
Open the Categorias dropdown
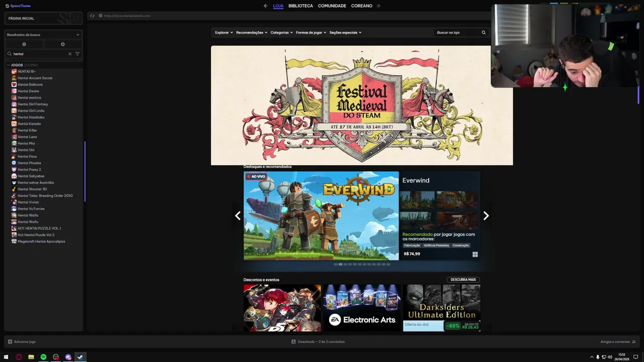(x=282, y=33)
